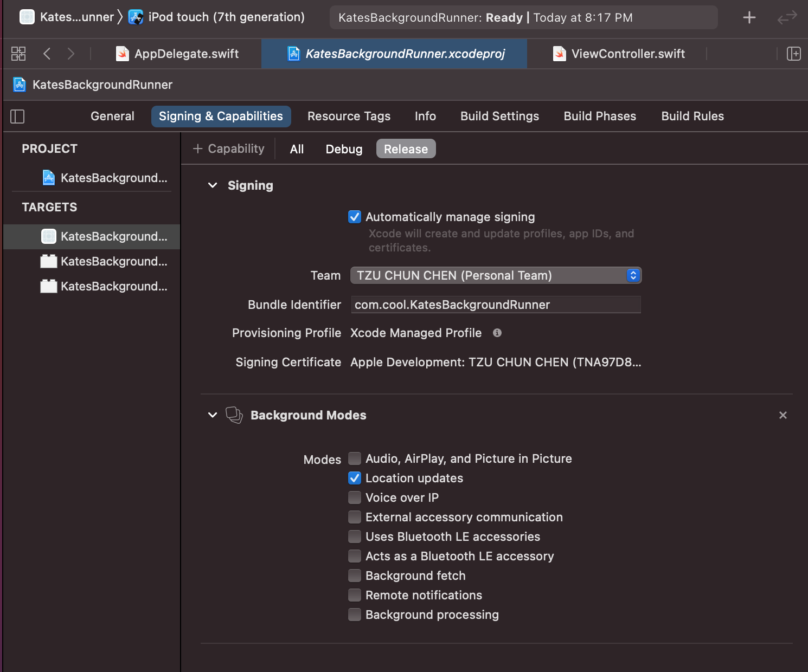
Task: Open the ViewController.swift editor tab
Action: point(627,54)
